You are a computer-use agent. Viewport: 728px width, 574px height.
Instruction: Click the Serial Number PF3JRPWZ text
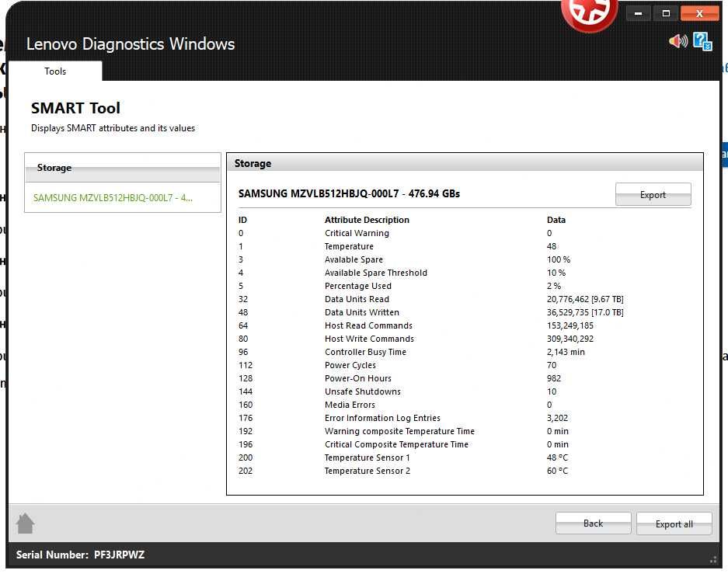pos(80,555)
